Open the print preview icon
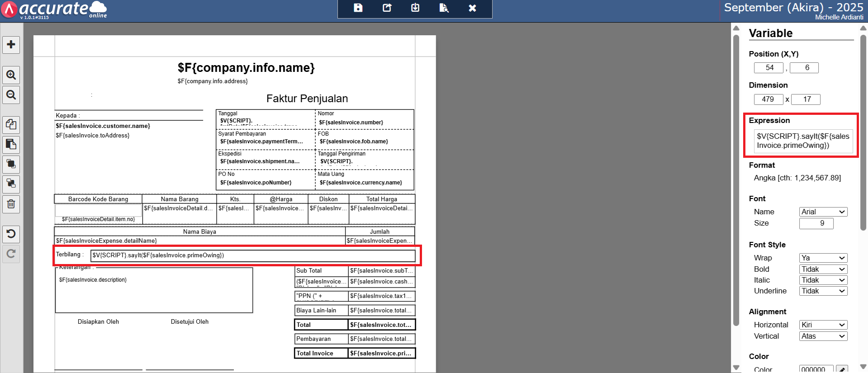868x373 pixels. [x=444, y=8]
